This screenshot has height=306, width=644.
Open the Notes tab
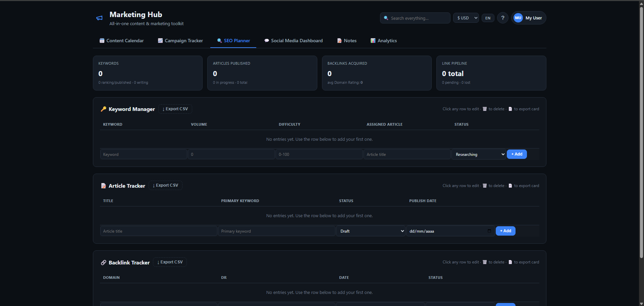[347, 41]
